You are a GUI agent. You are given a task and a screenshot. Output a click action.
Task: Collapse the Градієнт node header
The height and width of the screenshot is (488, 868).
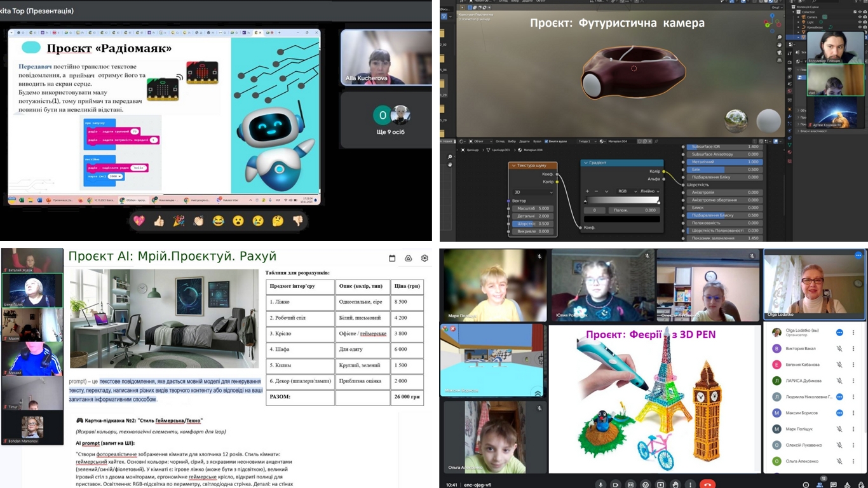coord(586,163)
